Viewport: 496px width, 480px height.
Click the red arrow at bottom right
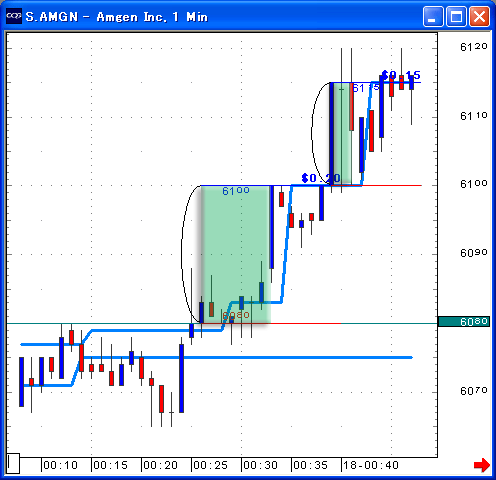click(482, 465)
